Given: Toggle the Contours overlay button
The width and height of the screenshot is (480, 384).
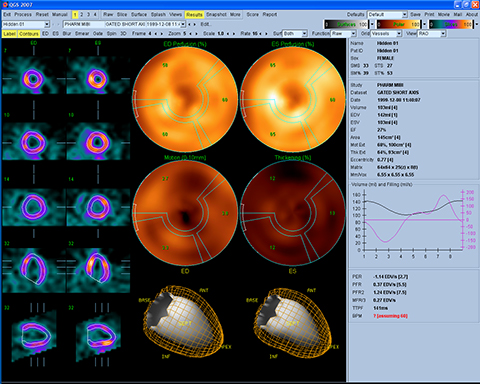Looking at the screenshot, I should click(x=29, y=34).
